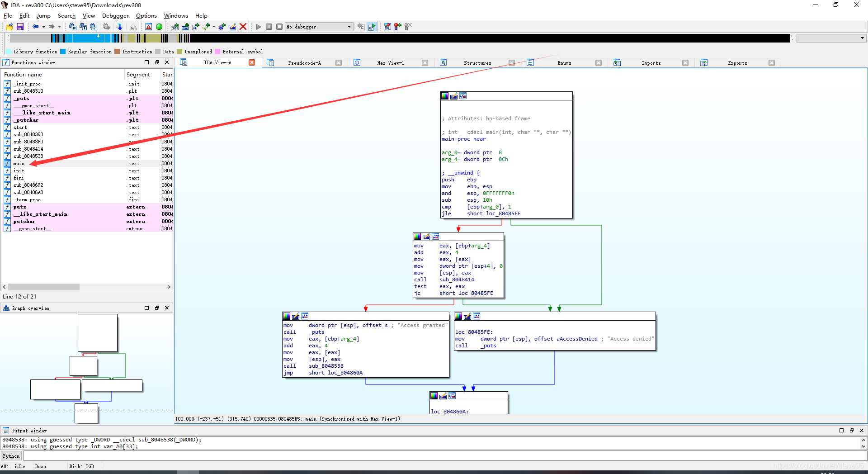This screenshot has height=474, width=868.
Task: Click the Python command input field
Action: pos(445,456)
